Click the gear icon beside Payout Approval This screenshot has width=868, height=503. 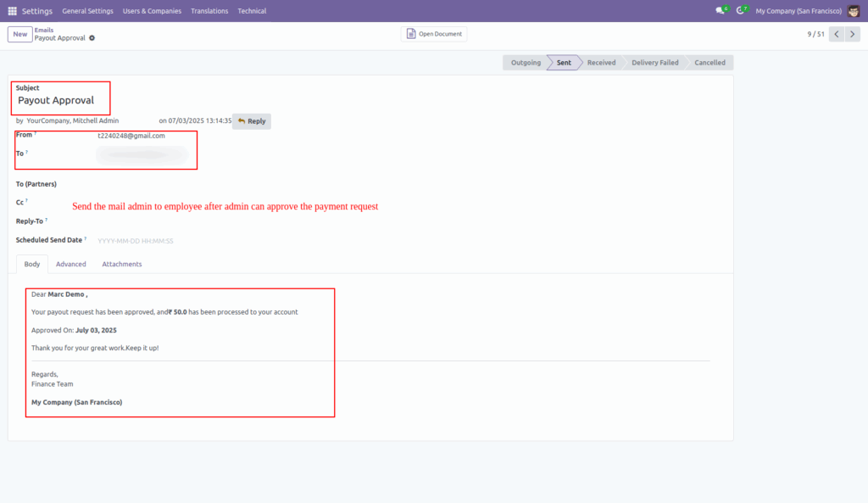tap(91, 37)
